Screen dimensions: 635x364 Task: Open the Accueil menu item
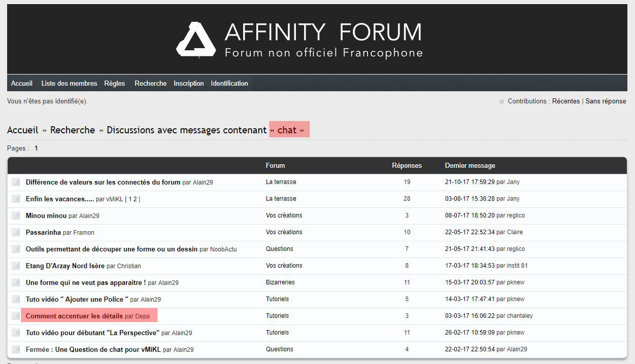22,83
